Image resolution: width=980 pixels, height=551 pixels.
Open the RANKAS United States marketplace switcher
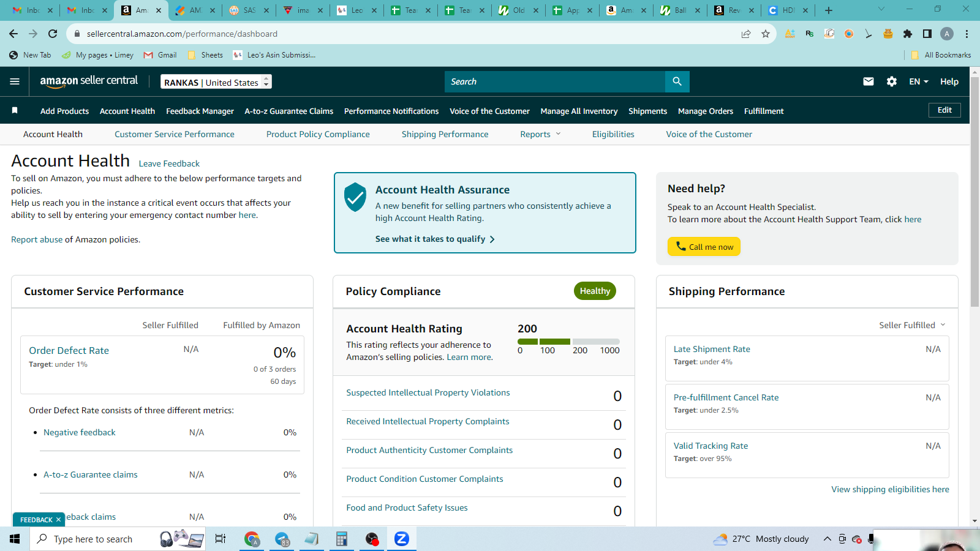(216, 82)
